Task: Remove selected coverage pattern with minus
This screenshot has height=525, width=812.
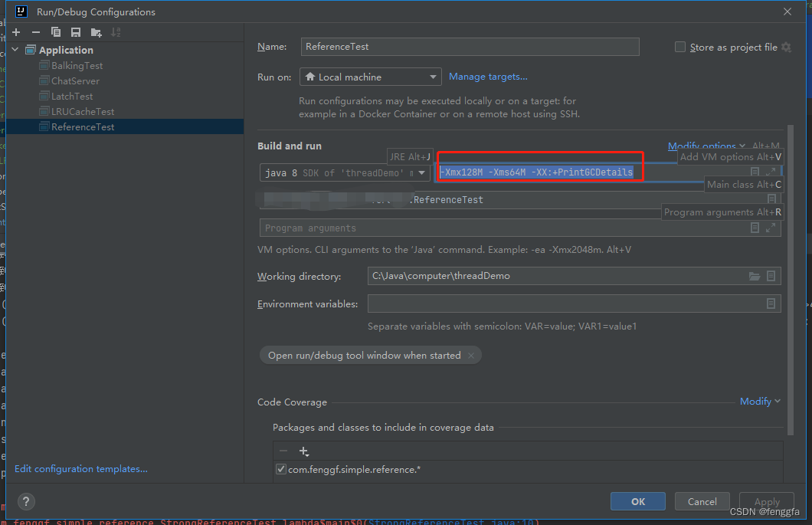Action: click(x=283, y=451)
